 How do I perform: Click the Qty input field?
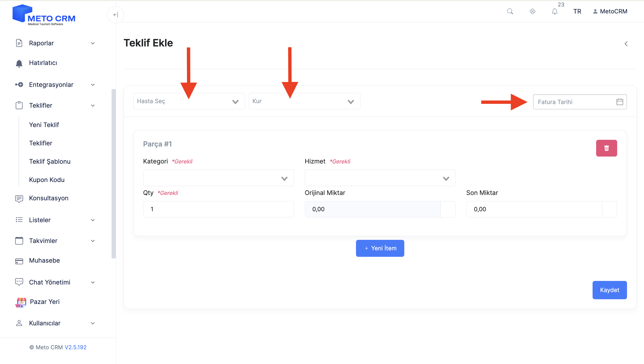[x=218, y=209]
